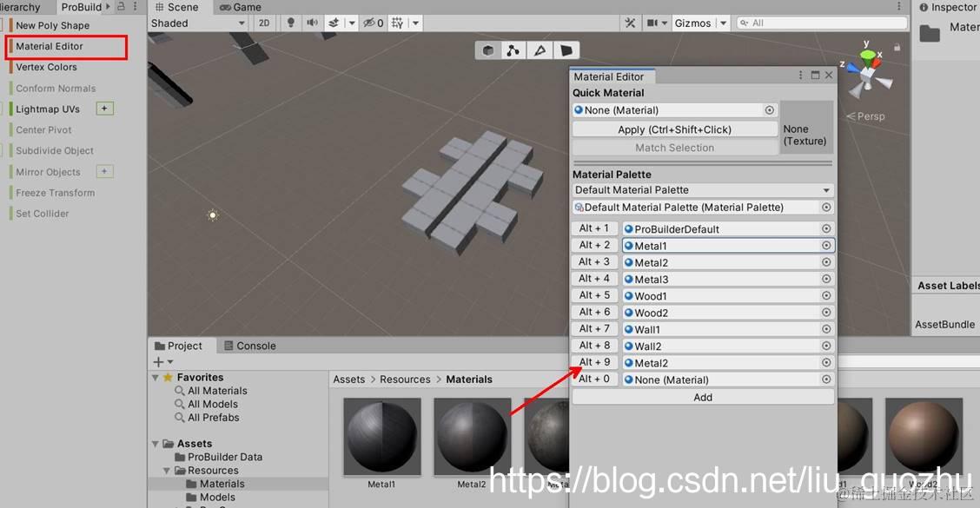Open the Default Material Palette dropdown
The height and width of the screenshot is (508, 980).
tap(703, 190)
